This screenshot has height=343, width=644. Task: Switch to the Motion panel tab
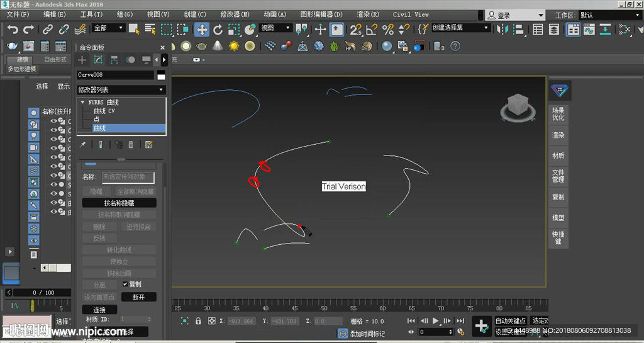click(130, 60)
